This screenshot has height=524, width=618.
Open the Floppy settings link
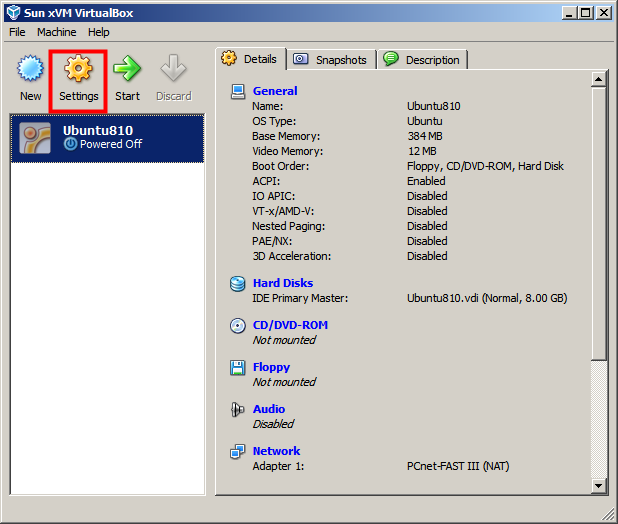[272, 368]
